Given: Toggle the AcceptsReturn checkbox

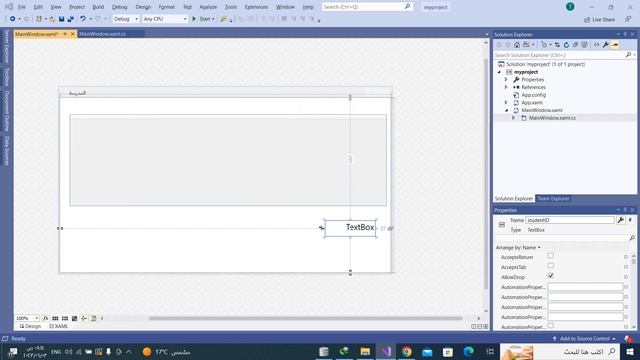Looking at the screenshot, I should (551, 256).
